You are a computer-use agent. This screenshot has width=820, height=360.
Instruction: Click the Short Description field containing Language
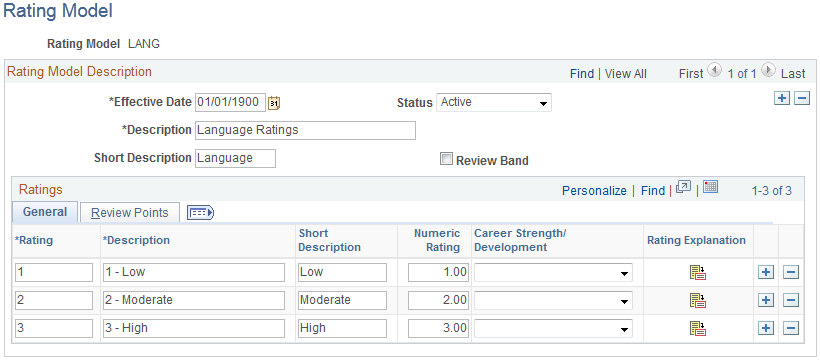click(235, 158)
